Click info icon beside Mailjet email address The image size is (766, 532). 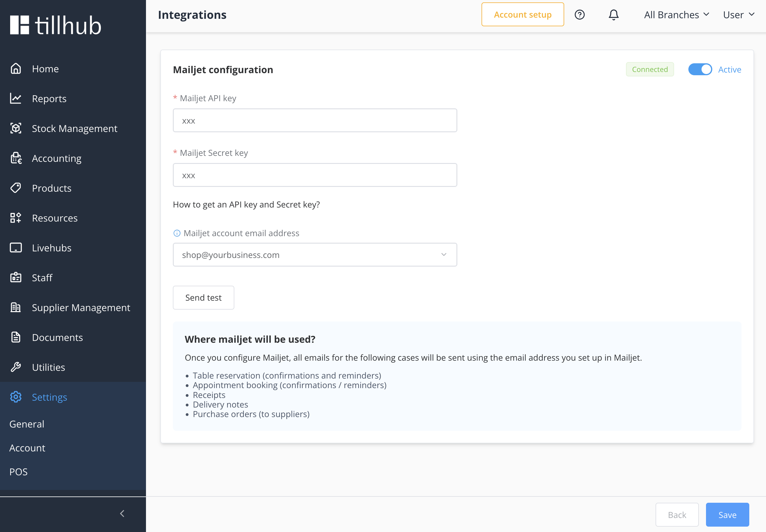pyautogui.click(x=177, y=233)
